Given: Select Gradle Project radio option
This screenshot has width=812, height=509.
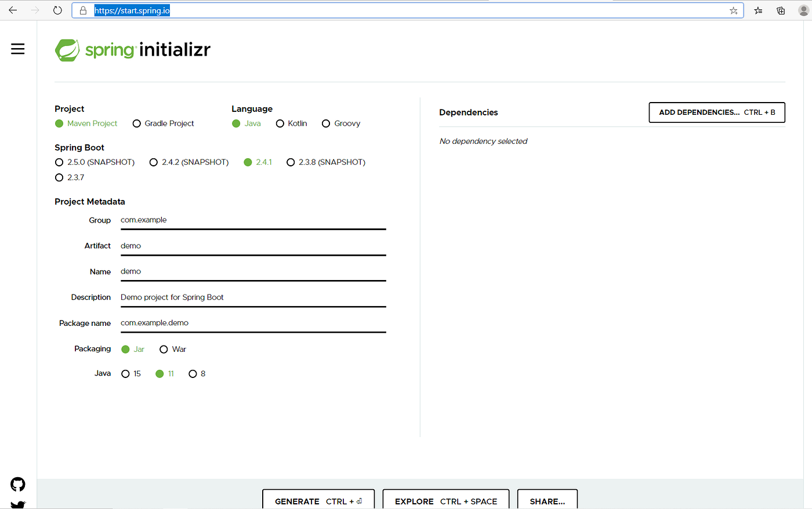Looking at the screenshot, I should [164, 123].
